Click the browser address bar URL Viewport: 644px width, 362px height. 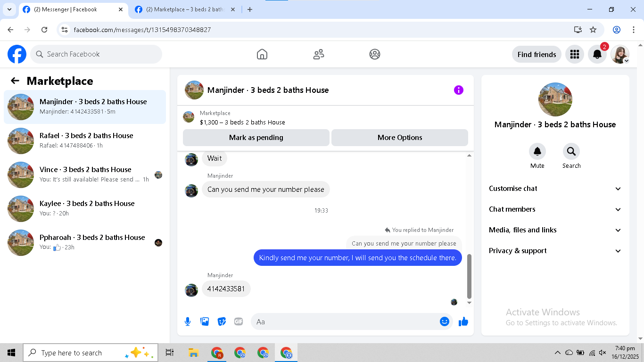click(142, 30)
